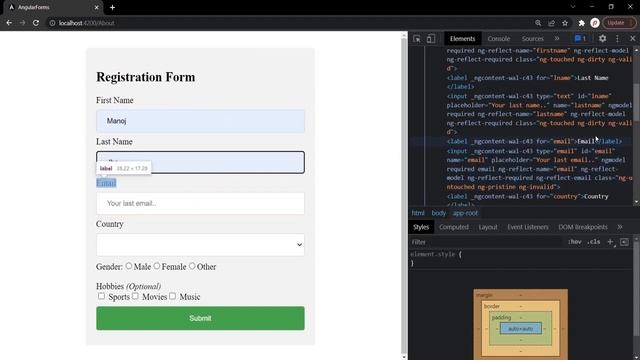Click the browser address bar URL
This screenshot has width=640, height=360.
87,23
